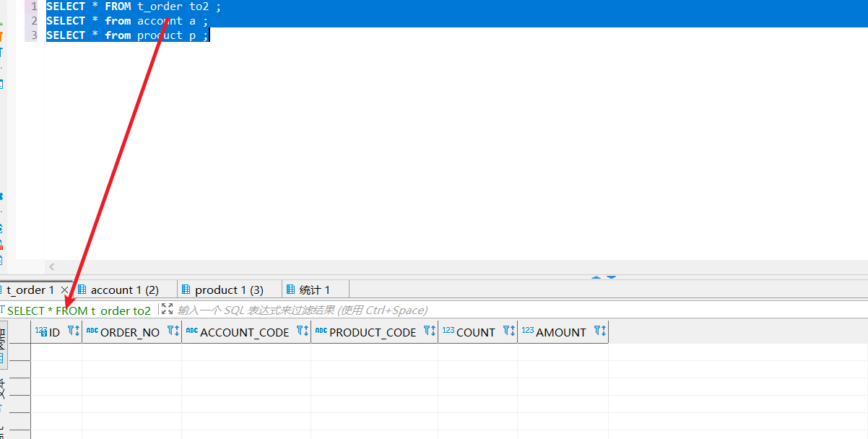The image size is (868, 439).
Task: Click the SQL filter expression input field
Action: click(x=505, y=310)
